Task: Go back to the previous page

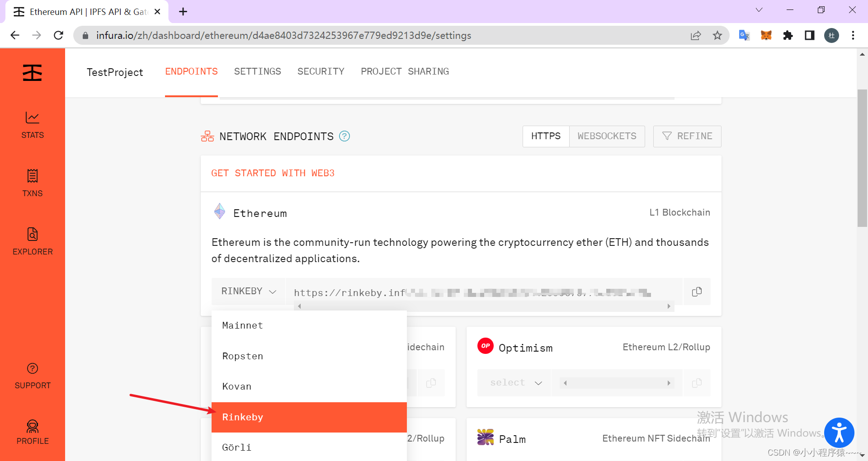Action: pos(15,35)
